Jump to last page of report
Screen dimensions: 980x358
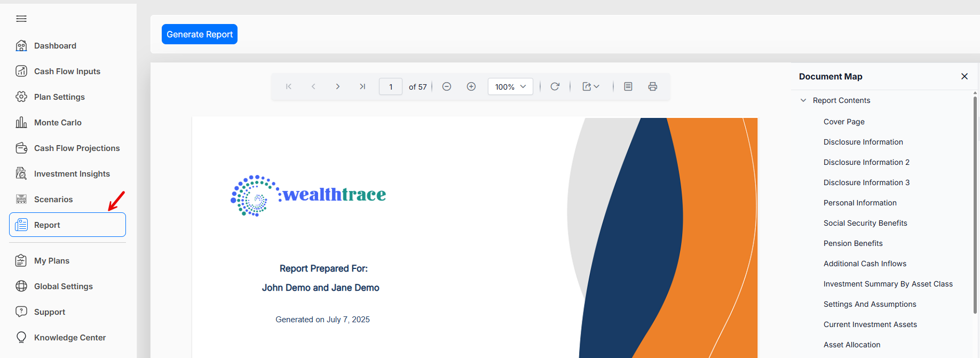tap(362, 86)
